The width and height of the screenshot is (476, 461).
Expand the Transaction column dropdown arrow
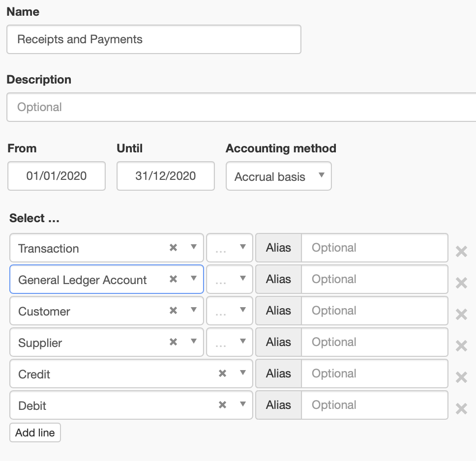194,247
